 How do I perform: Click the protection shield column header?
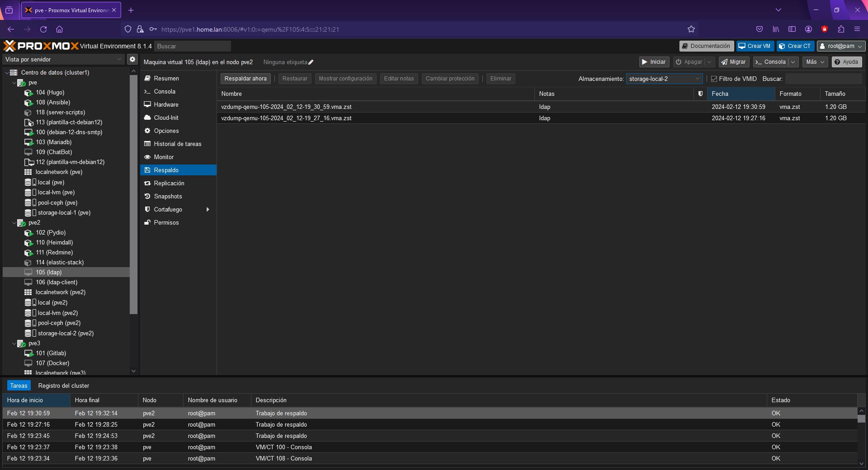pyautogui.click(x=700, y=94)
